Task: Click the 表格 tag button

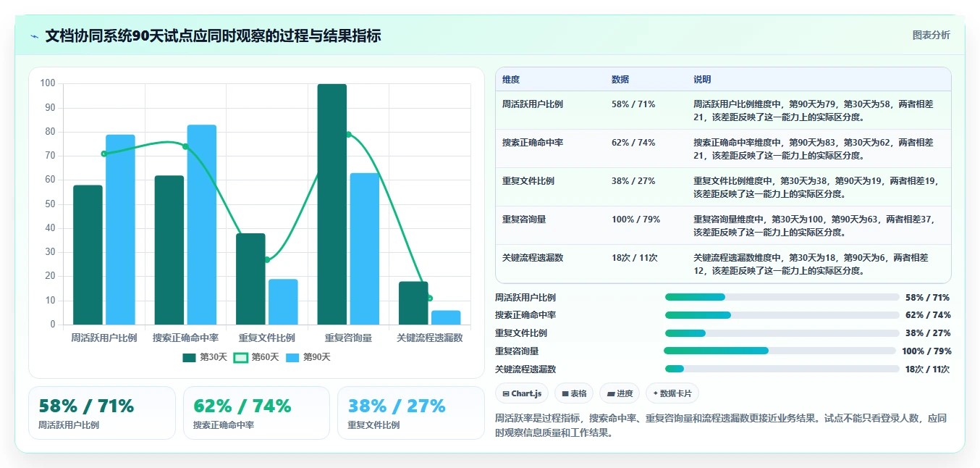Action: pos(574,393)
